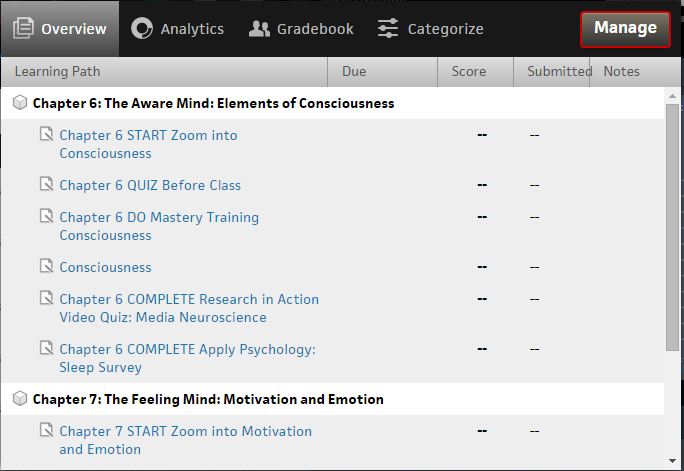The height and width of the screenshot is (471, 684).
Task: Click the Overview tab icon
Action: coord(23,29)
